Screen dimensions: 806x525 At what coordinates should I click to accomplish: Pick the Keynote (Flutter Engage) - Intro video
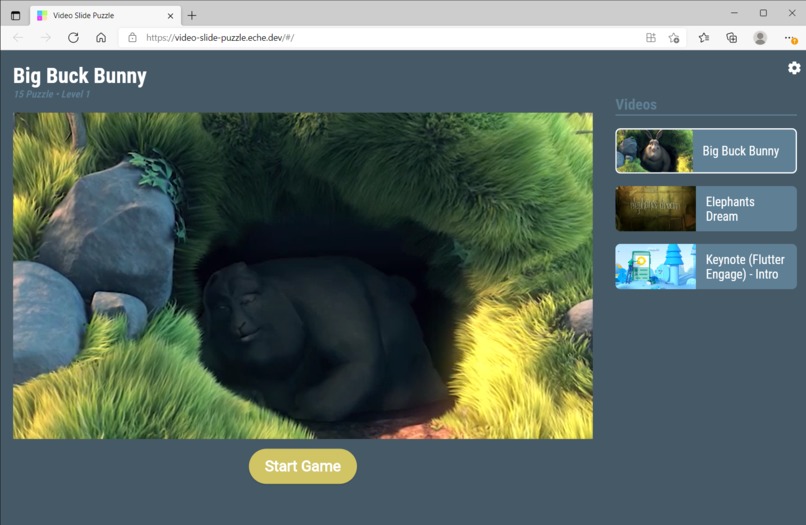(x=706, y=266)
